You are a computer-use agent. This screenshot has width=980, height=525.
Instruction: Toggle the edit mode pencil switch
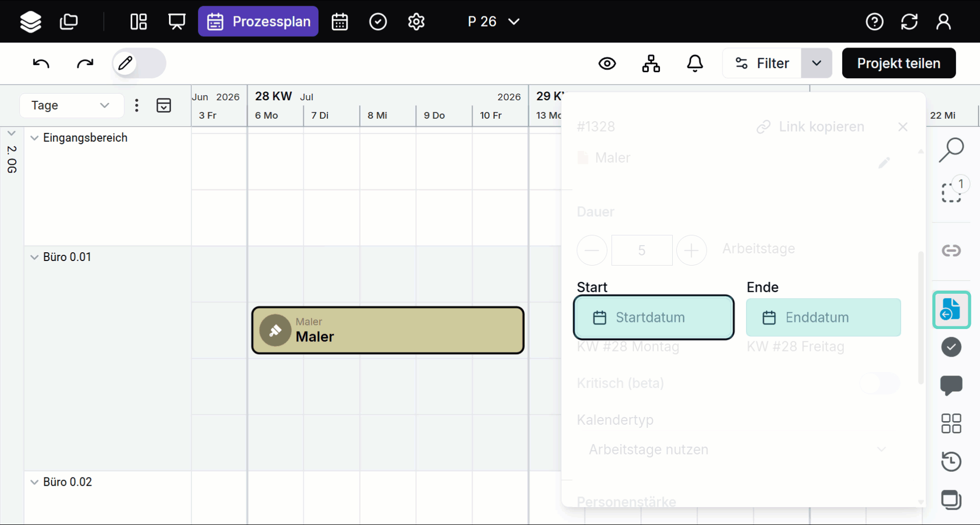click(139, 63)
